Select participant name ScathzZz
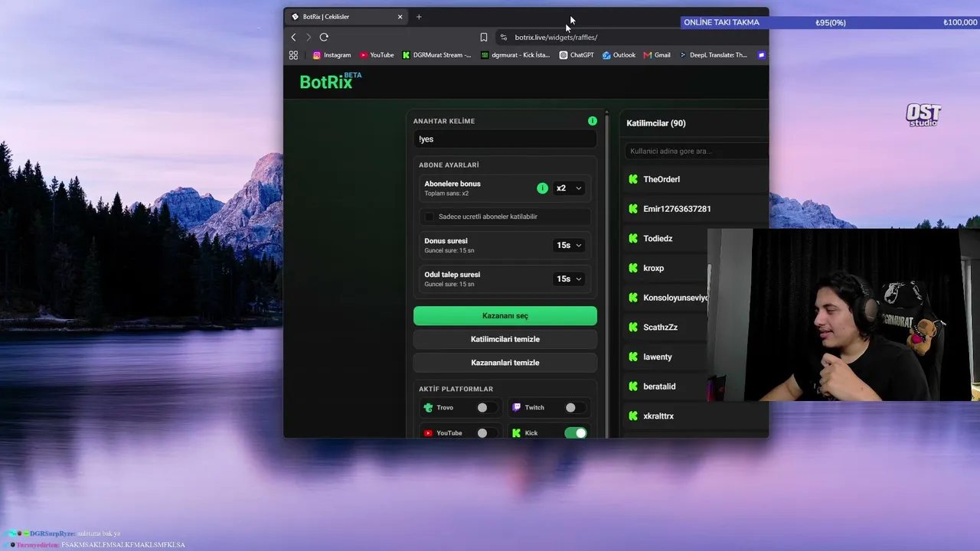The image size is (980, 551). pos(660,328)
